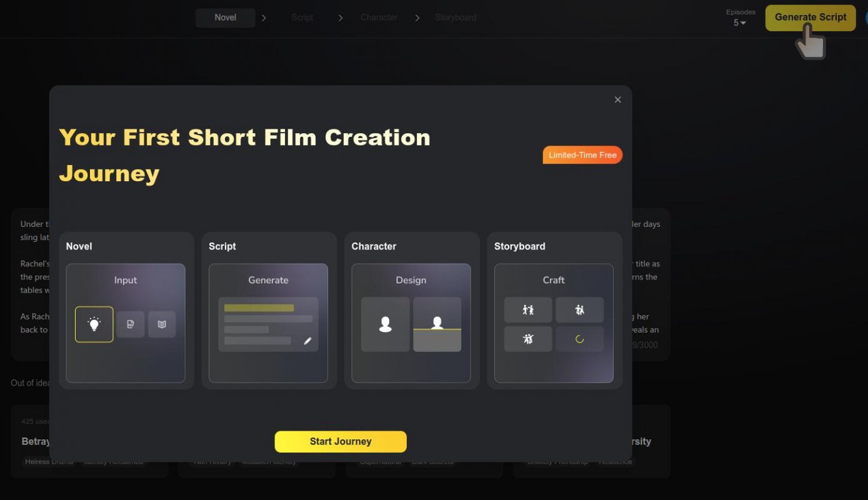This screenshot has height=500, width=868.
Task: Open the Storyboard Craft card
Action: [x=554, y=323]
